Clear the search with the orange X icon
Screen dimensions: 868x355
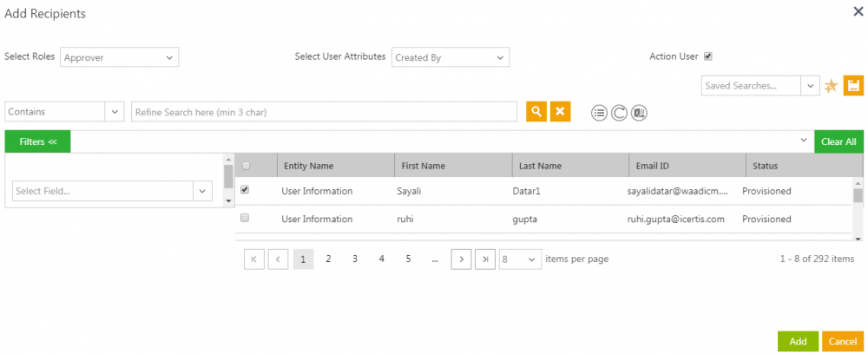coord(561,112)
